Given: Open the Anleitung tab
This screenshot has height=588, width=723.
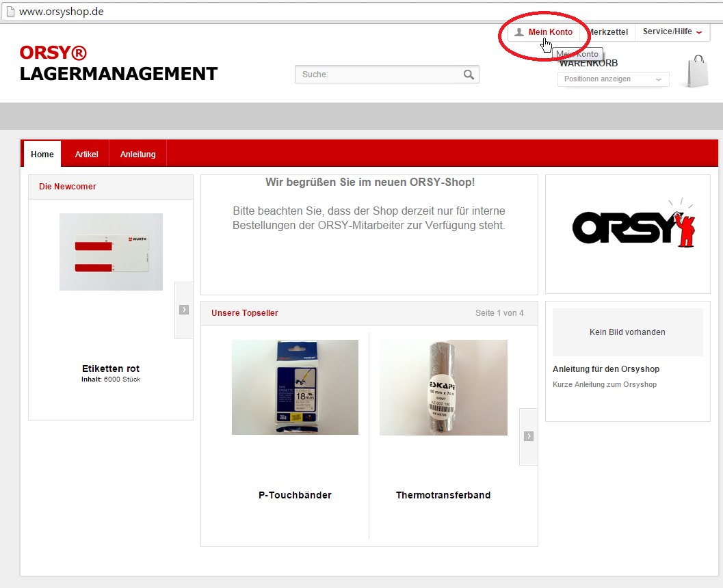Looking at the screenshot, I should [x=138, y=155].
